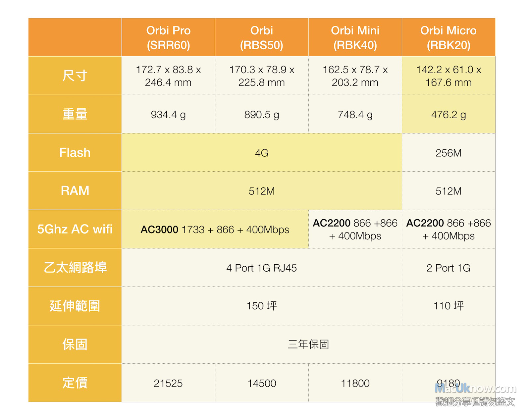Click the Orbi Pro (SRR60) column header
Viewport: 530px width, 420px height.
168,37
